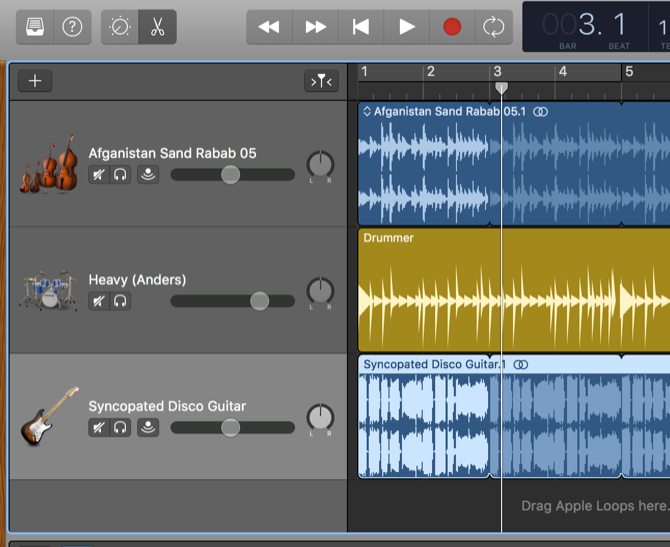The image size is (670, 547).
Task: Click the Afganistan Sand Rabab pan knob
Action: pyautogui.click(x=320, y=165)
